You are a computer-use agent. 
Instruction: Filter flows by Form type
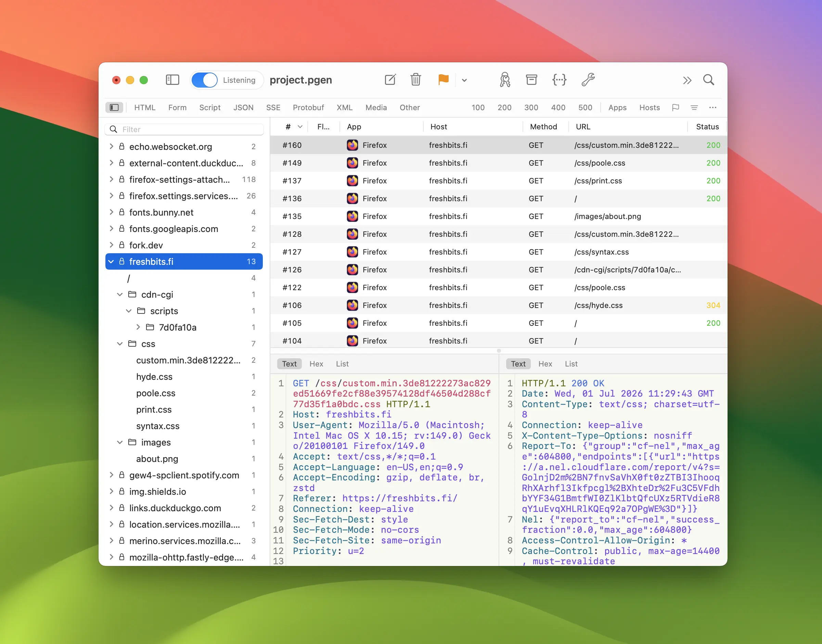[177, 107]
